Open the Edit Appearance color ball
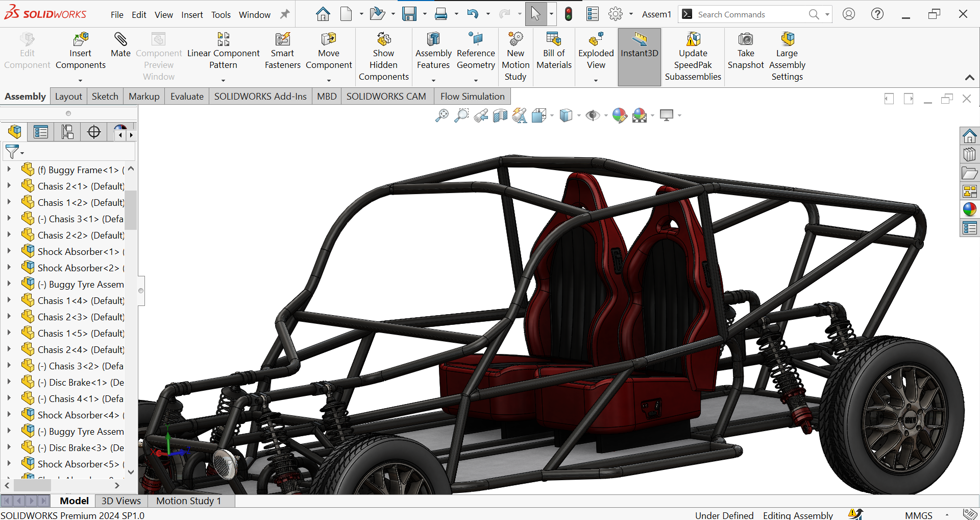Screen dimensions: 980x520 [620, 115]
